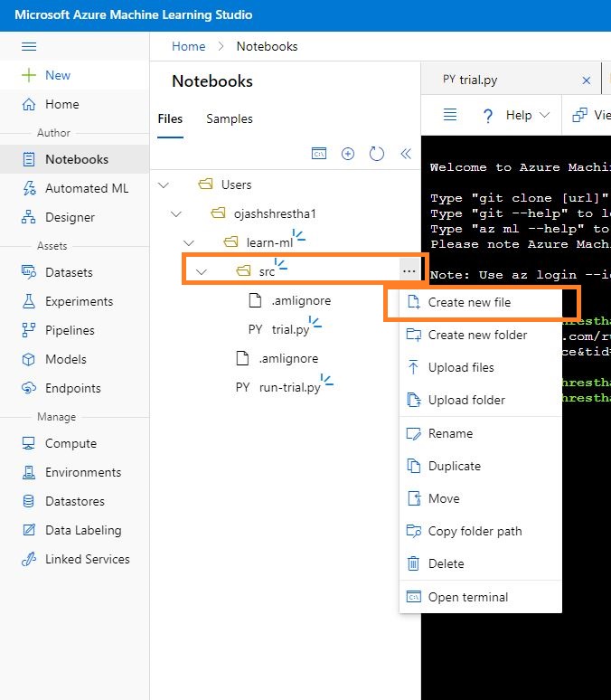611x700 pixels.
Task: Go to Home in sidebar
Action: click(51, 104)
